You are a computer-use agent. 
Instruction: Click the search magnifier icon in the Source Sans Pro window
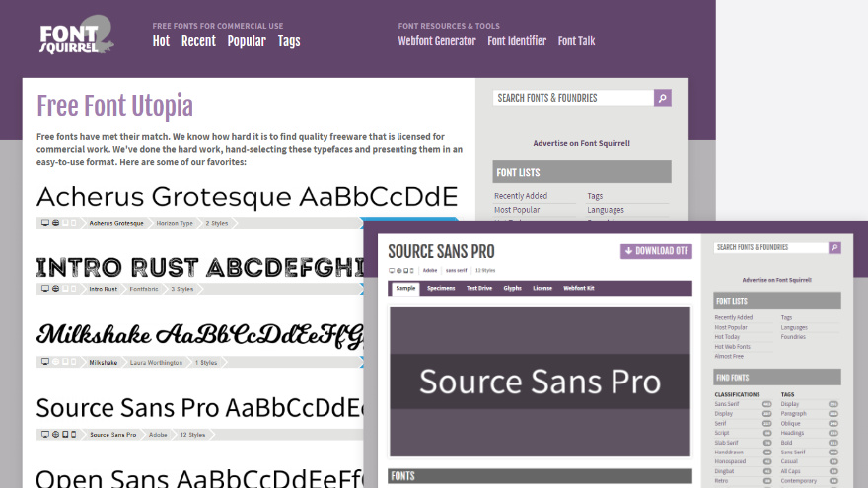point(834,248)
